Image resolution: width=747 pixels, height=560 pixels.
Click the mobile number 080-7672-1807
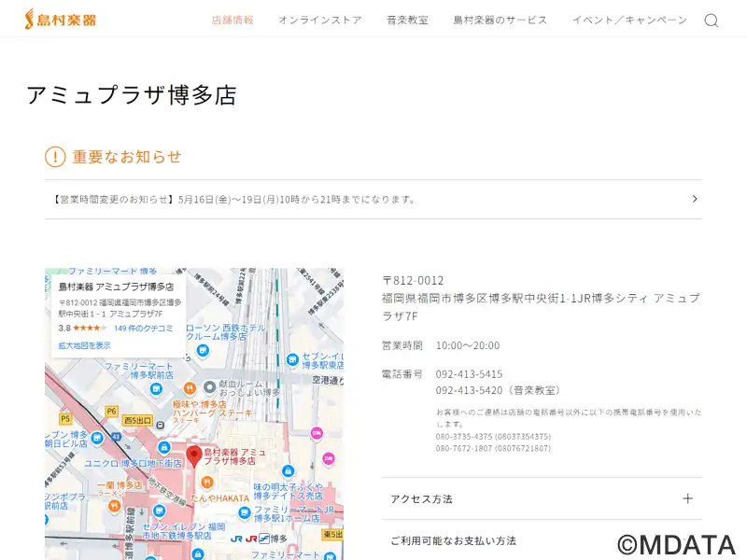click(x=464, y=449)
